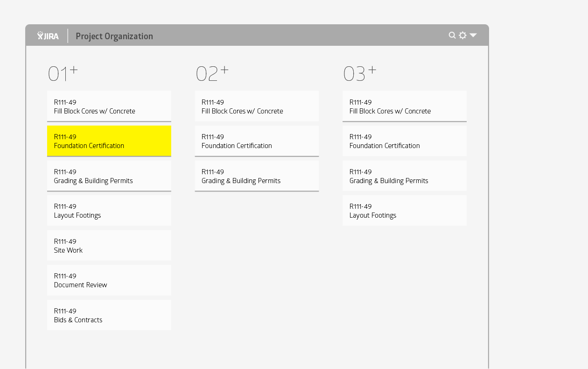Open Grading & Building Permits in column 03
This screenshot has height=369, width=588.
click(x=405, y=176)
